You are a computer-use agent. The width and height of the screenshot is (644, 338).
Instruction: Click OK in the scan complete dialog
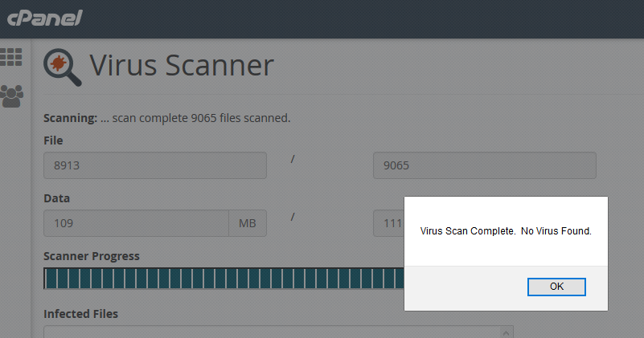pos(556,287)
